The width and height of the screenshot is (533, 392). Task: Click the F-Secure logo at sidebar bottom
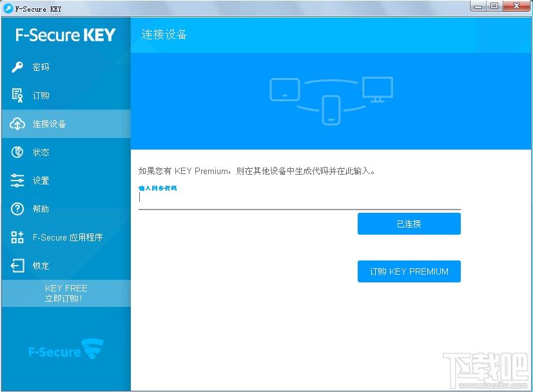pos(66,349)
